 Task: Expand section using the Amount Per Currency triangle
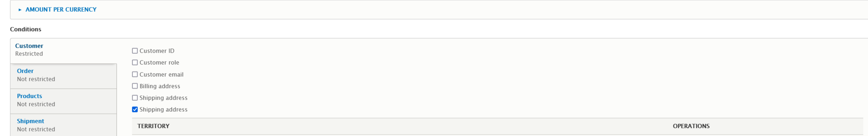(20, 10)
